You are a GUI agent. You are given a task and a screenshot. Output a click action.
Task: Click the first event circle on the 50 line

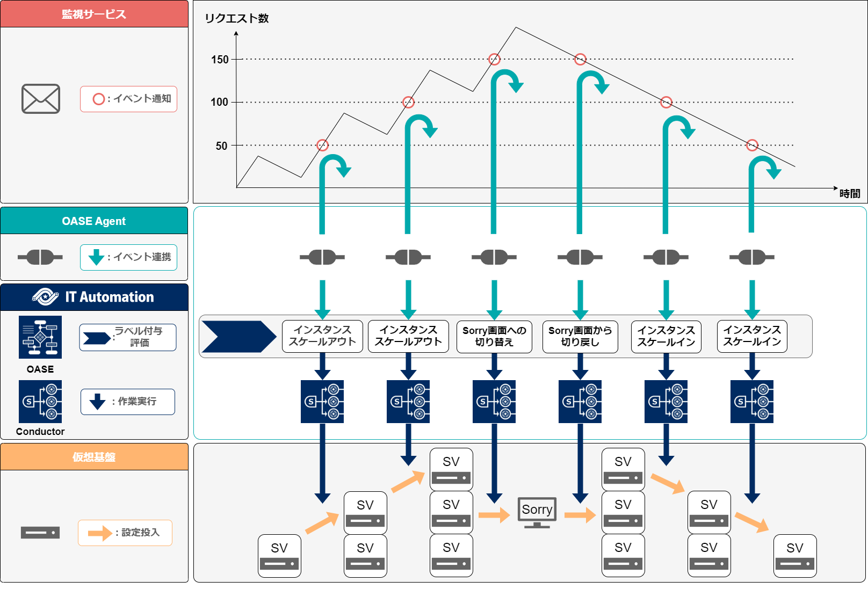pos(322,145)
